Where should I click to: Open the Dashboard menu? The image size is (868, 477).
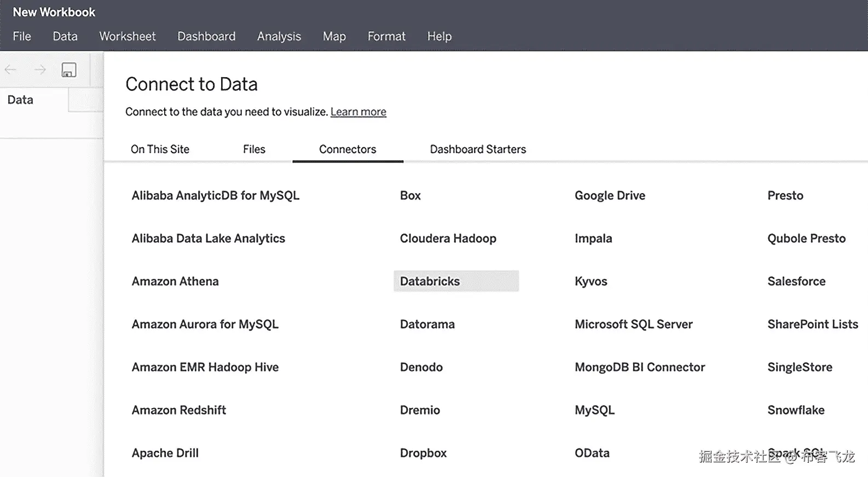point(206,36)
